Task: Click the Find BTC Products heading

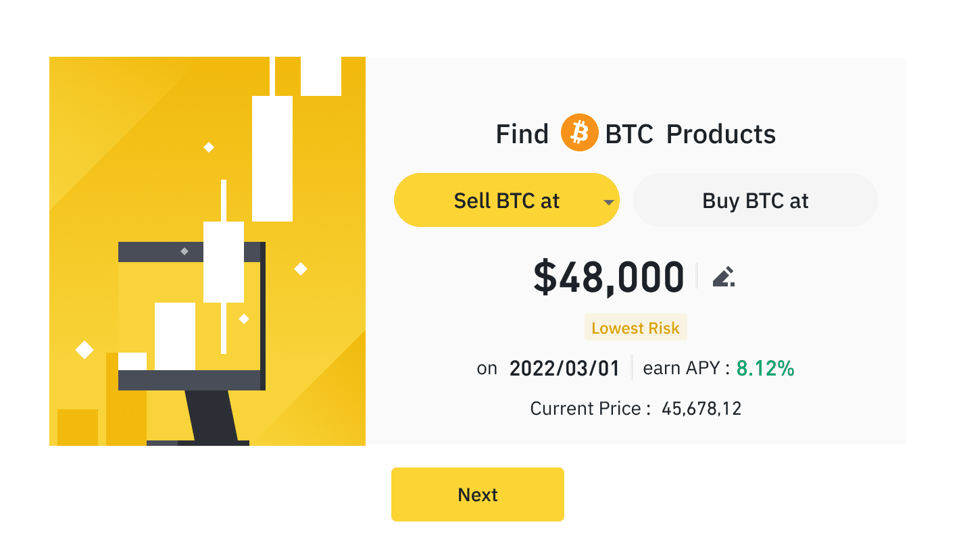Action: pos(636,133)
